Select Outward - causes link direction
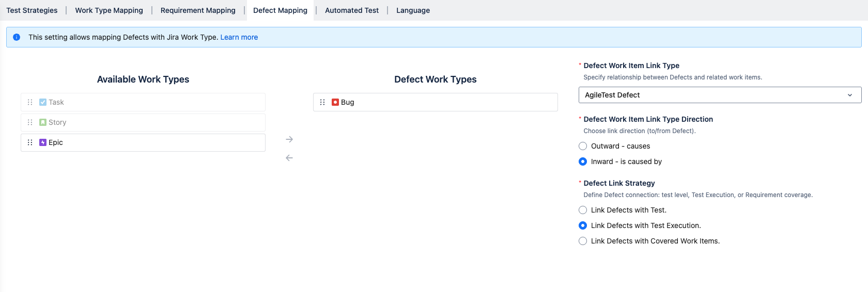This screenshot has height=292, width=868. [583, 146]
